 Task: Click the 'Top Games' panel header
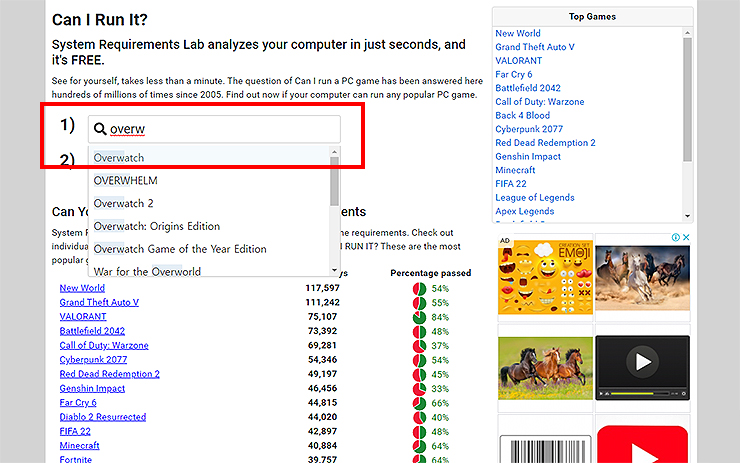coord(592,17)
